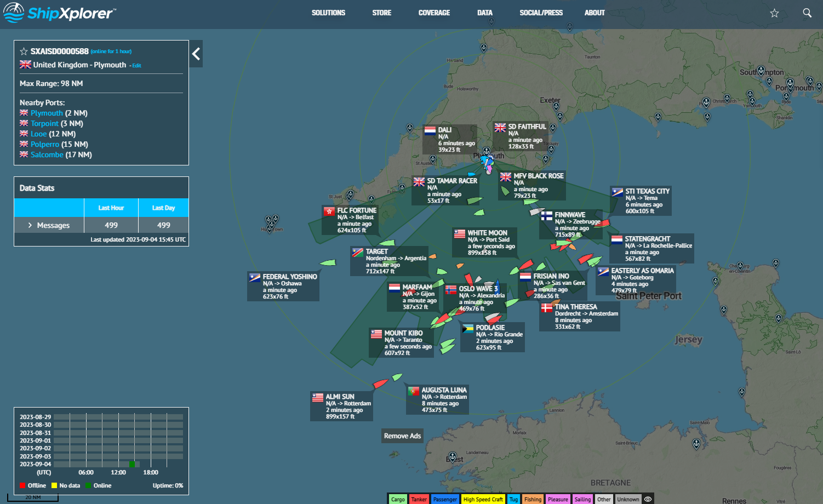
Task: Favorite station SXAISD0000588 with star icon
Action: (x=24, y=51)
